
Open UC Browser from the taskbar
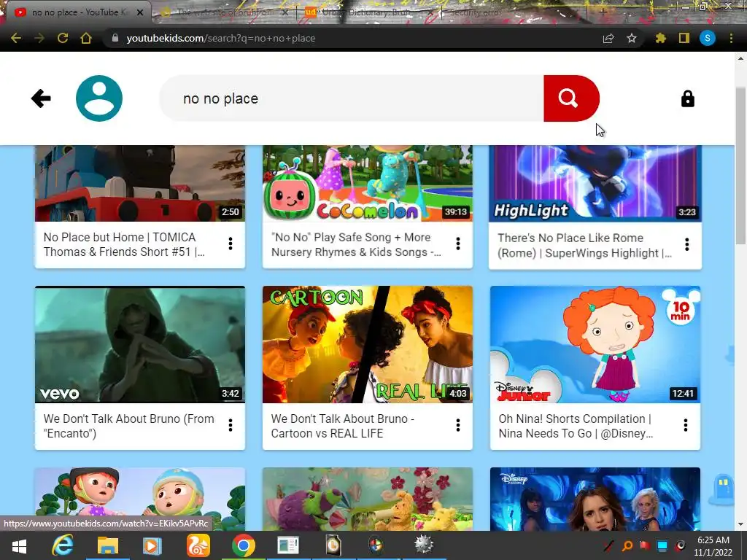coord(198,545)
